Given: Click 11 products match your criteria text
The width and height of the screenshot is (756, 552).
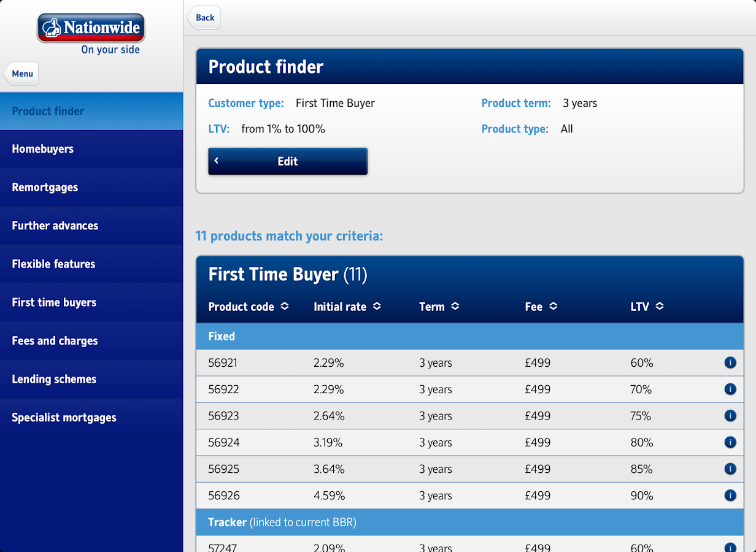Looking at the screenshot, I should [289, 236].
